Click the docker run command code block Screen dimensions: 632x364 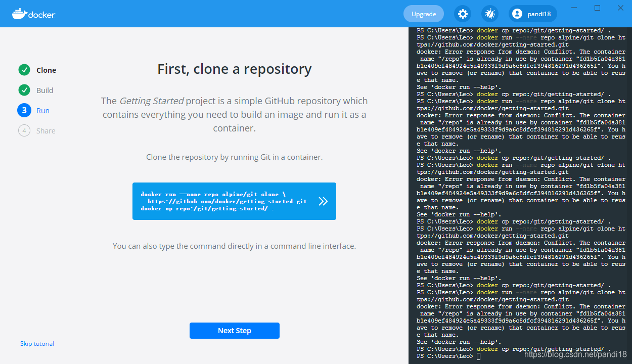point(234,201)
